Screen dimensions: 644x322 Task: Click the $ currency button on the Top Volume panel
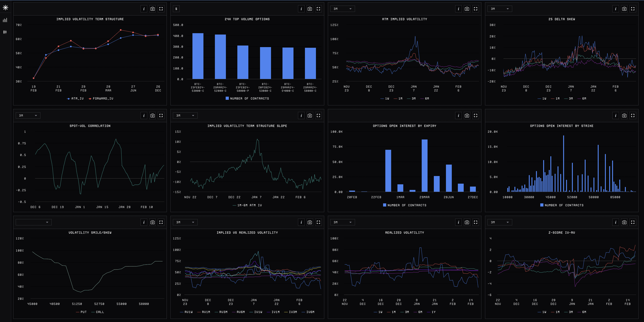176,9
